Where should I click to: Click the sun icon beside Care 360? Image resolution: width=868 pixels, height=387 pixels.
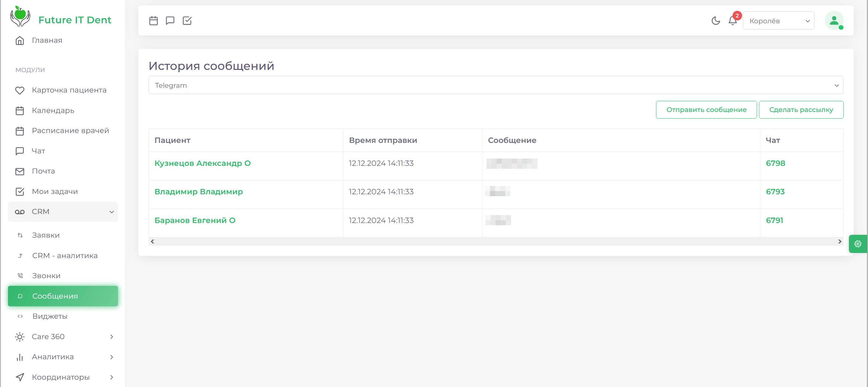(20, 337)
